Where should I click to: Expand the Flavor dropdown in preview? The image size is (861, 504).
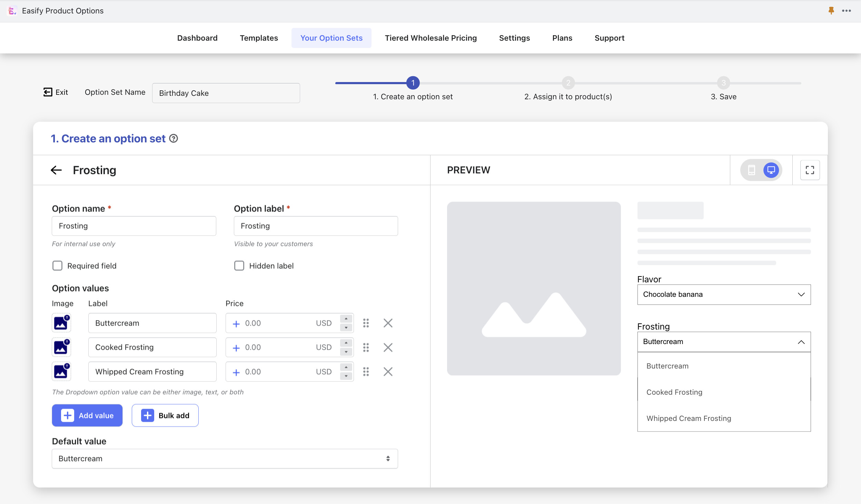click(724, 294)
